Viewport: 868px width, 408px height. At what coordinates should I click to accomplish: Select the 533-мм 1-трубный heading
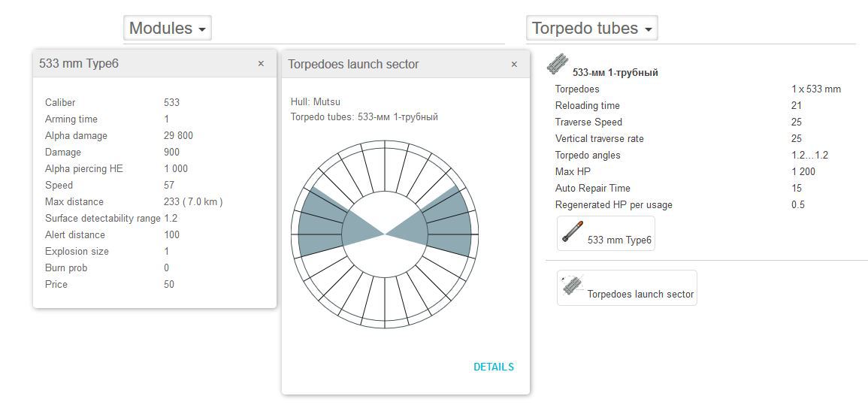tap(615, 73)
